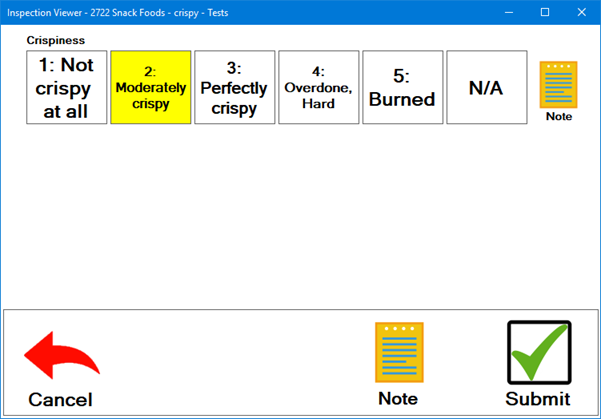Click the Inspection Viewer title bar text
Image resolution: width=601 pixels, height=419 pixels.
[x=120, y=12]
